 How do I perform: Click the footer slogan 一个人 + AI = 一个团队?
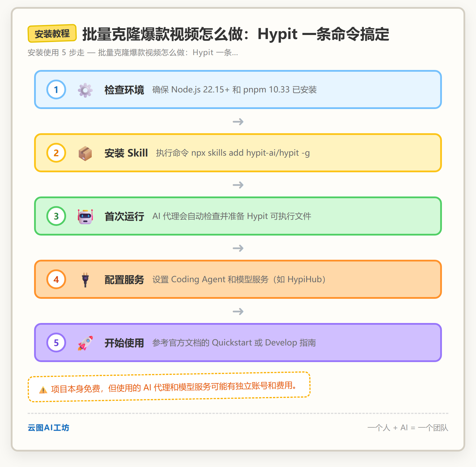pyautogui.click(x=408, y=428)
